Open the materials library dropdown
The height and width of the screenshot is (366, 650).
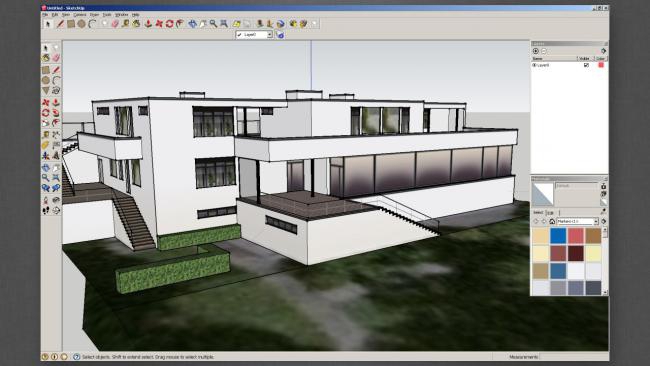pyautogui.click(x=596, y=221)
